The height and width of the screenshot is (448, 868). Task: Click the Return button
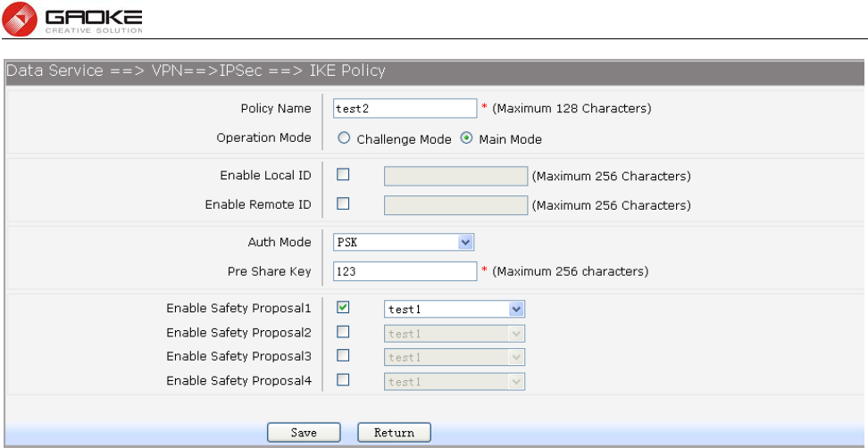pyautogui.click(x=394, y=433)
